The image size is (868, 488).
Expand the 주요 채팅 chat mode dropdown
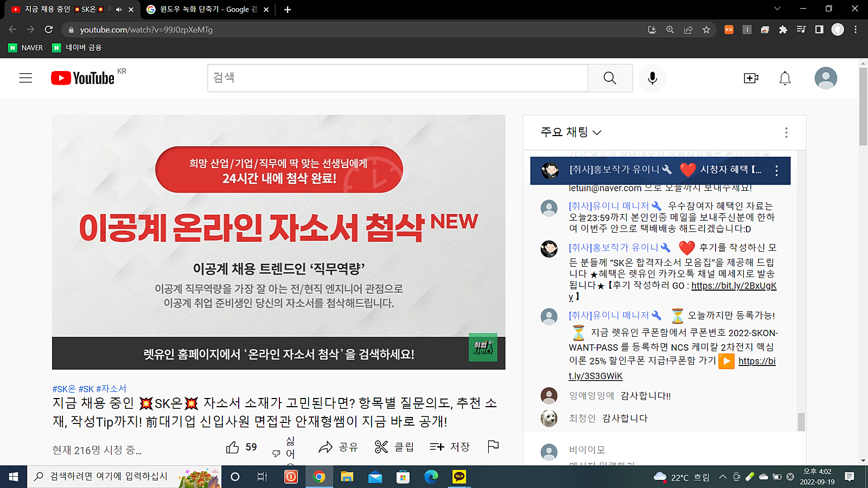tap(571, 132)
